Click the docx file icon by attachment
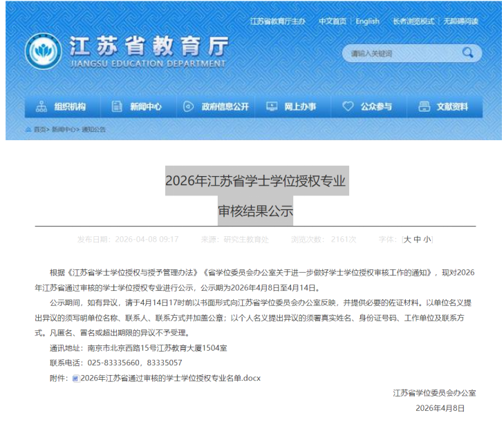 (x=75, y=378)
